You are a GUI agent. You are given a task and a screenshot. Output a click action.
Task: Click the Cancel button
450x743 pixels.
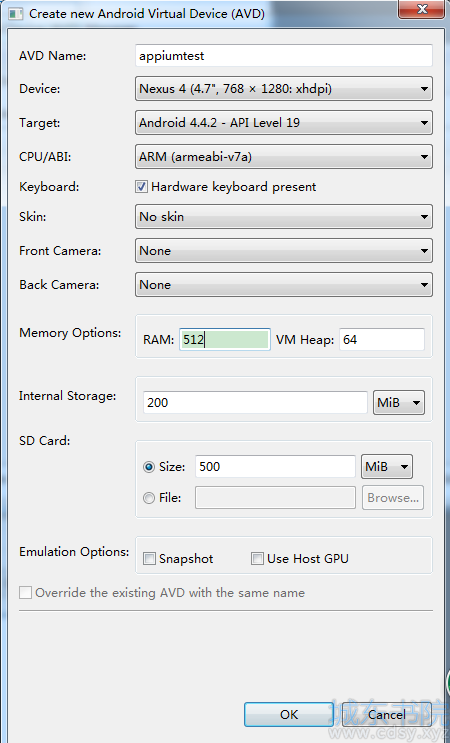coord(387,715)
